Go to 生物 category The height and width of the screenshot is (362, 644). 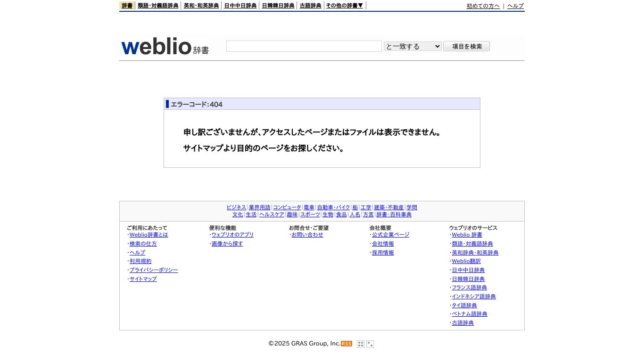(x=328, y=214)
